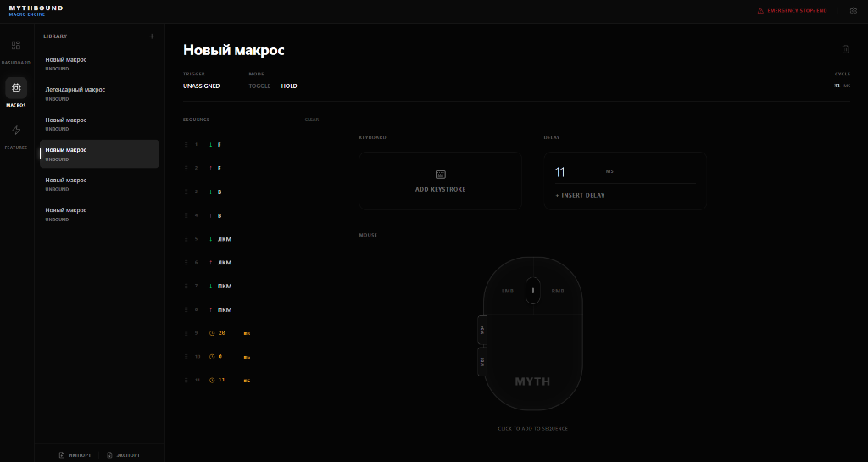This screenshot has width=868, height=462.
Task: Click + INSERT DELAY
Action: (x=580, y=195)
